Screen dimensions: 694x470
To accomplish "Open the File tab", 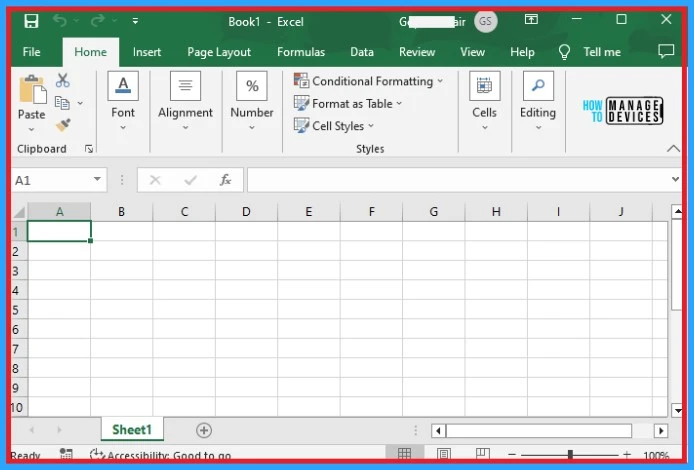I will point(31,52).
